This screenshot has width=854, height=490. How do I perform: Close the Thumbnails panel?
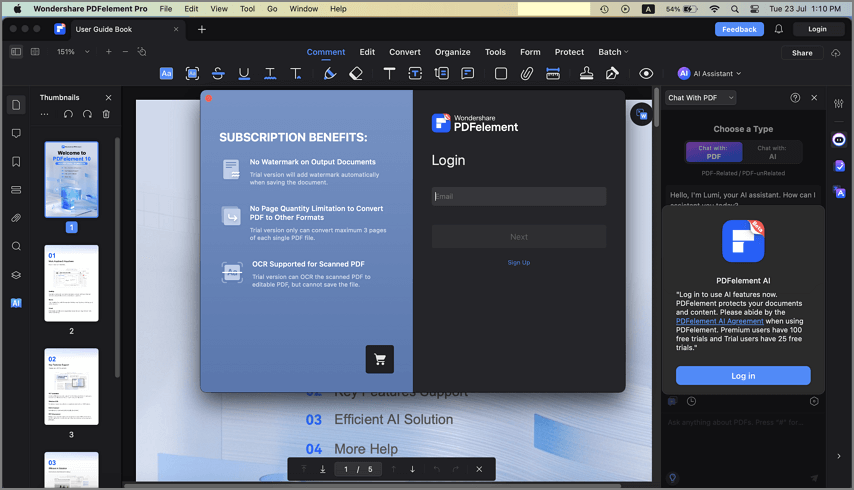pyautogui.click(x=108, y=97)
